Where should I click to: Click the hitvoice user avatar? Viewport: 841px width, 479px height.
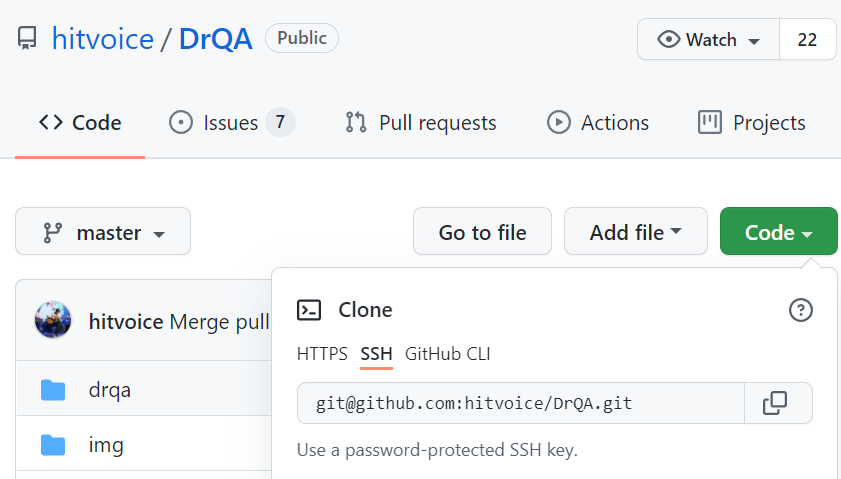53,320
